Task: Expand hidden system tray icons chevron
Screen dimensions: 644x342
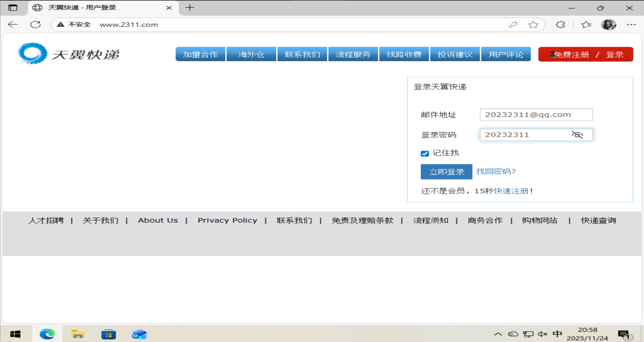Action: tap(498, 334)
